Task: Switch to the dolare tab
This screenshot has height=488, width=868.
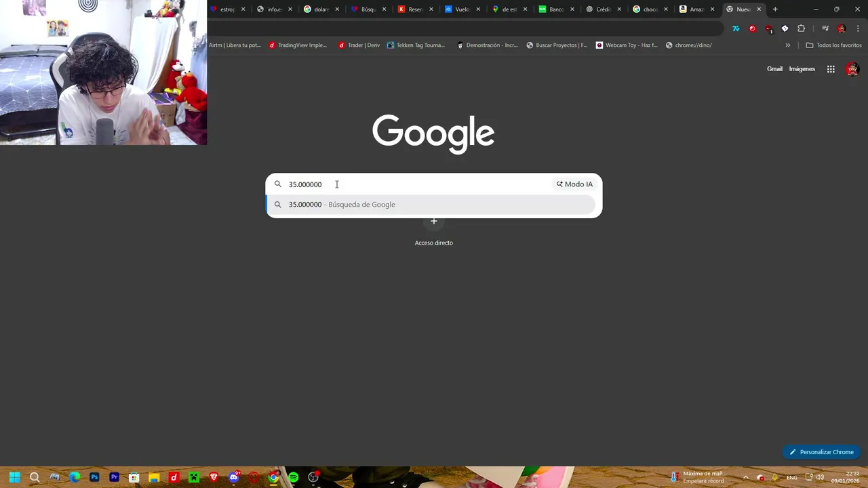Action: coord(321,9)
